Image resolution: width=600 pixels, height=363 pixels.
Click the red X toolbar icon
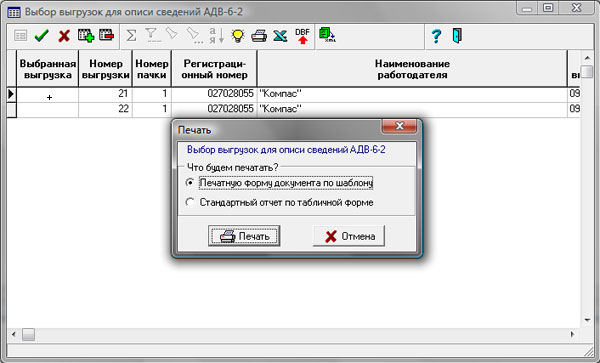coord(64,36)
